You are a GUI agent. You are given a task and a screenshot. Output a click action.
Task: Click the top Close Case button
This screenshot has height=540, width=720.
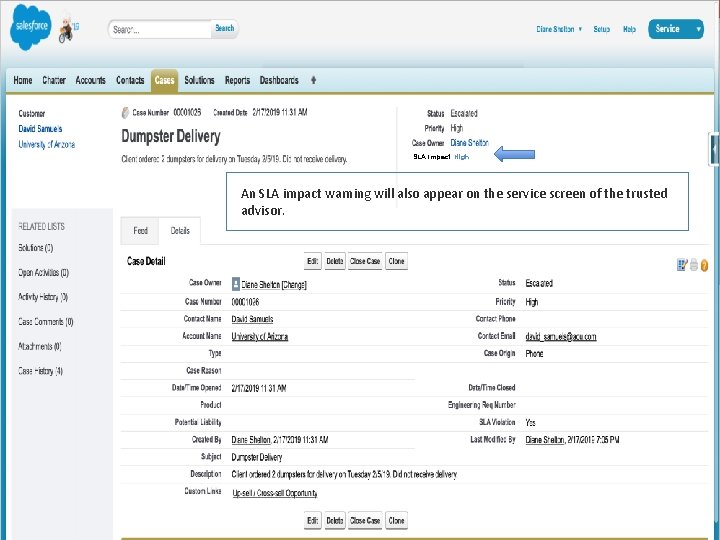click(x=365, y=261)
